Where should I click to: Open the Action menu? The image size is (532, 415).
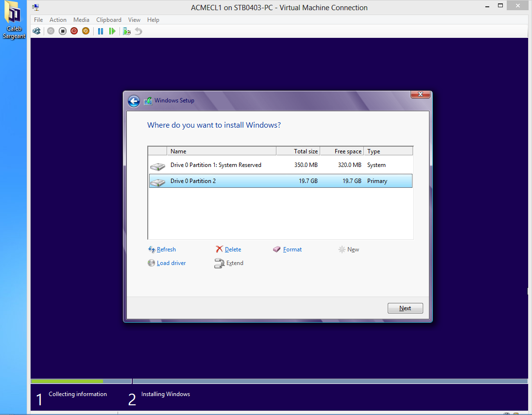[58, 20]
